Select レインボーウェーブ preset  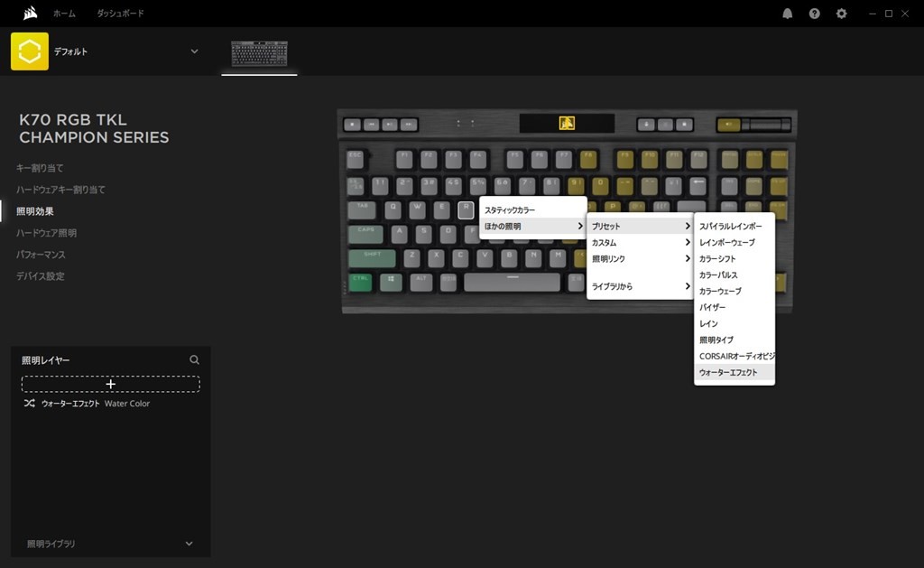point(735,242)
